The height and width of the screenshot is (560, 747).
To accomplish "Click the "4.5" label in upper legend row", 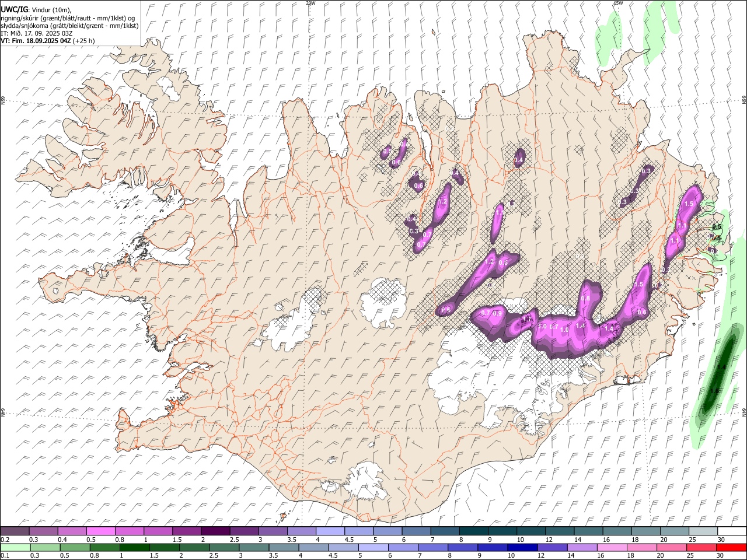I will 349,540.
